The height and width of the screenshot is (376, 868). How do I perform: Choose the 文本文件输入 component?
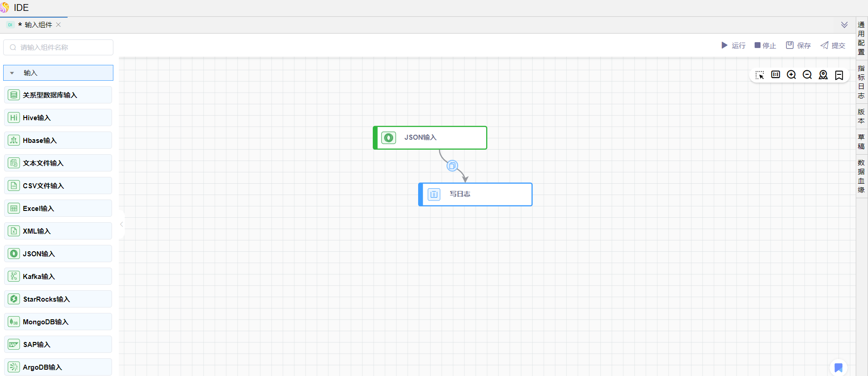coord(58,163)
